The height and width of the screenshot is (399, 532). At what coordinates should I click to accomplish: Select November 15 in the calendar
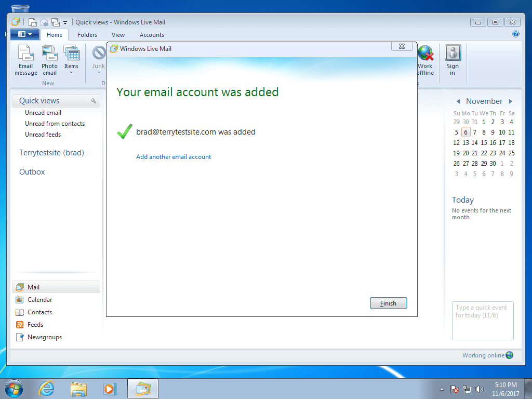pos(484,143)
